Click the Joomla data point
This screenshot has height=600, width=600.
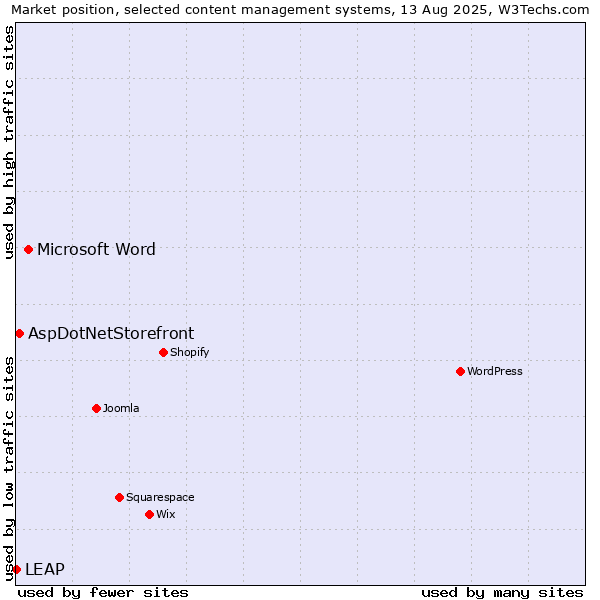96,408
